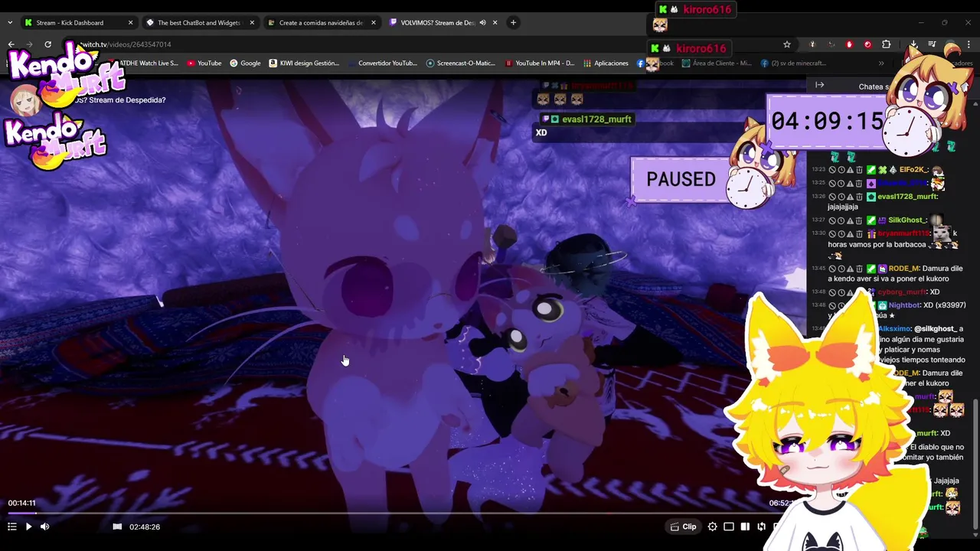Image resolution: width=980 pixels, height=551 pixels.
Task: Go back to previous page
Action: tap(11, 44)
